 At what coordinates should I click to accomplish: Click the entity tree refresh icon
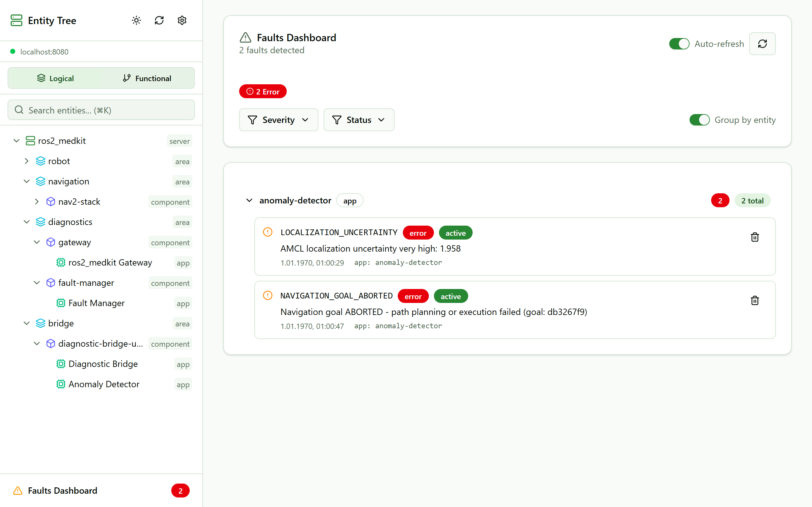(159, 21)
